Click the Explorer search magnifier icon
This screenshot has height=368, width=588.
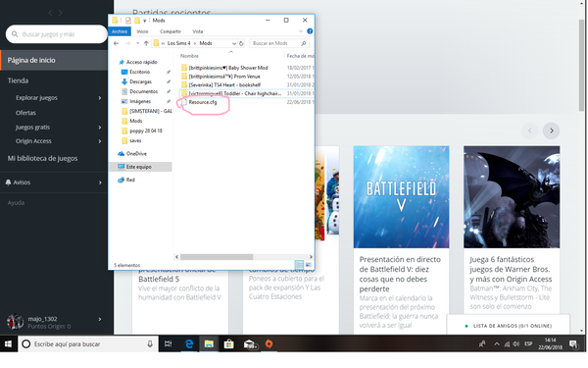tap(304, 43)
